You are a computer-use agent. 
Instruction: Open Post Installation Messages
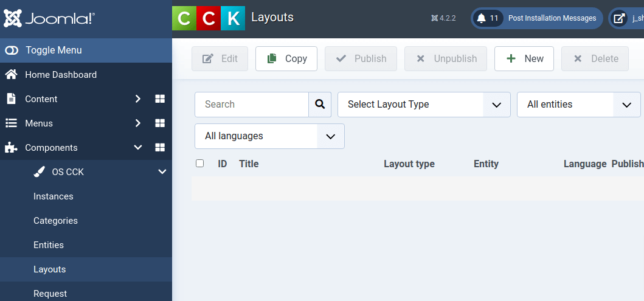(x=537, y=18)
